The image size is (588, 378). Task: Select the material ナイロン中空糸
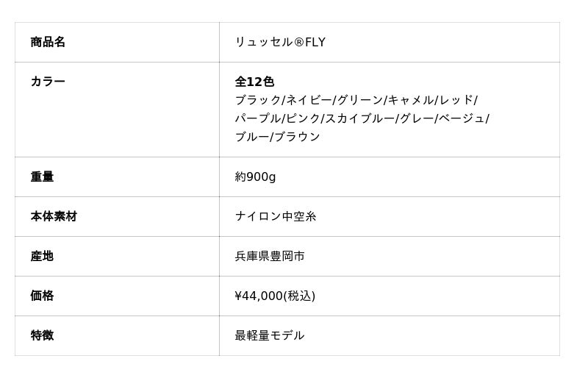276,216
